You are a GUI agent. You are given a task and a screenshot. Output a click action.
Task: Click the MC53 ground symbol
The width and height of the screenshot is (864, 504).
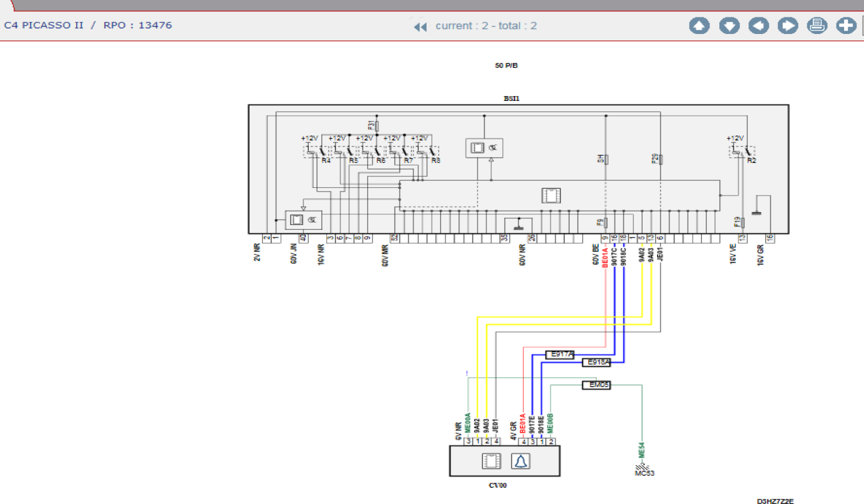pos(642,466)
